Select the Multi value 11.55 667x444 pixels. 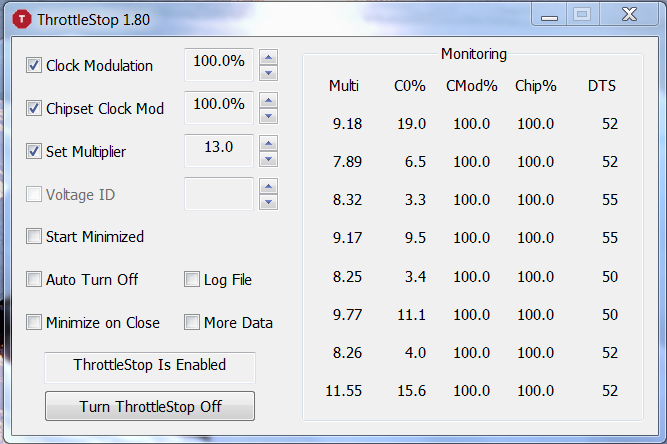343,390
